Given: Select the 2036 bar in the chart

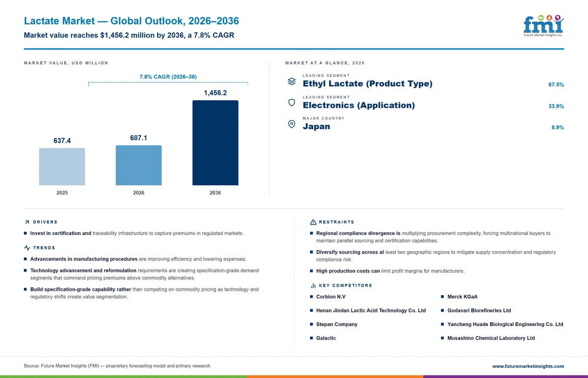Looking at the screenshot, I should point(215,143).
